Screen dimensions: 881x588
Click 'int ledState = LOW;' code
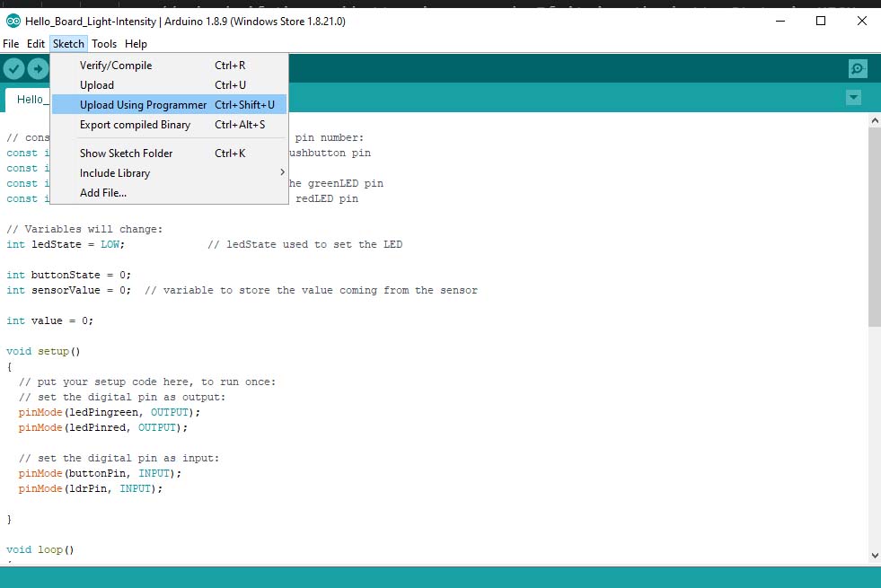pyautogui.click(x=66, y=244)
